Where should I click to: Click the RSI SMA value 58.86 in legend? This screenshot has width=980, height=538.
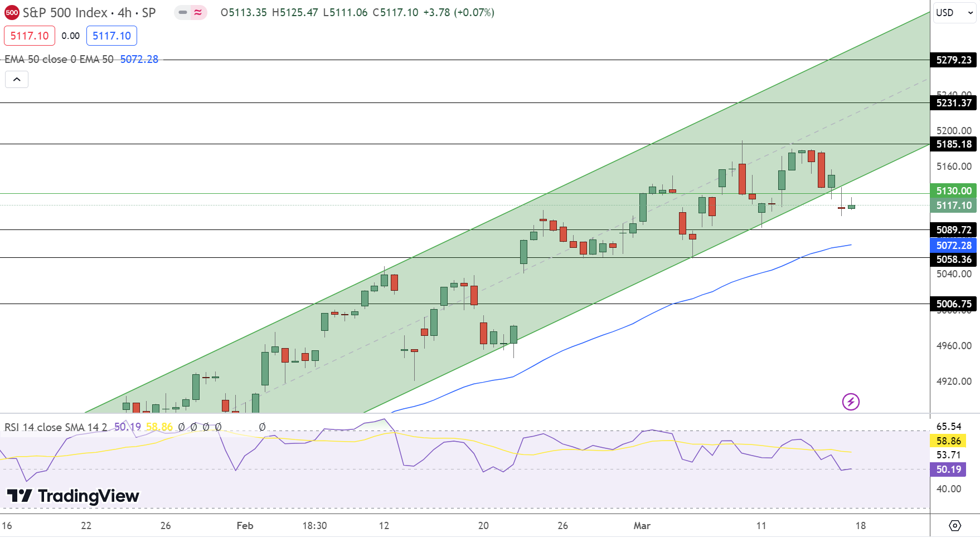pos(159,427)
